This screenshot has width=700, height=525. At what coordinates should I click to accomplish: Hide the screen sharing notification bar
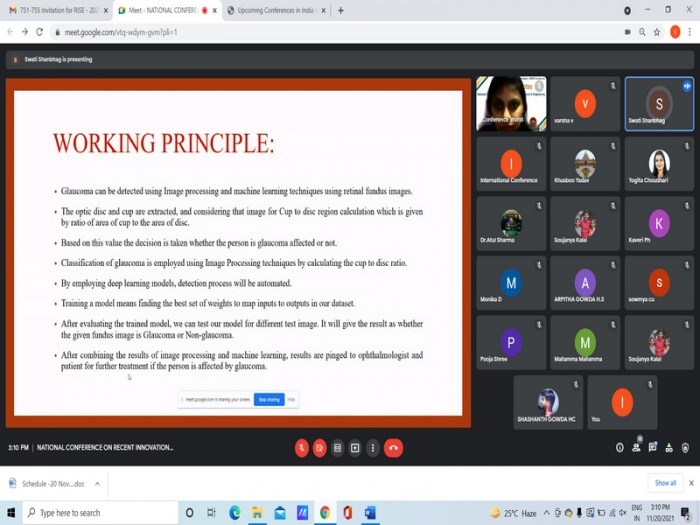click(x=292, y=399)
